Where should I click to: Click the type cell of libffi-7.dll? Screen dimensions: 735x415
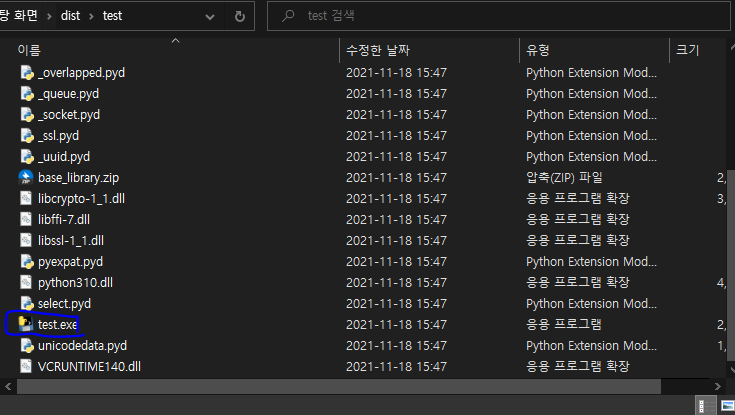578,219
